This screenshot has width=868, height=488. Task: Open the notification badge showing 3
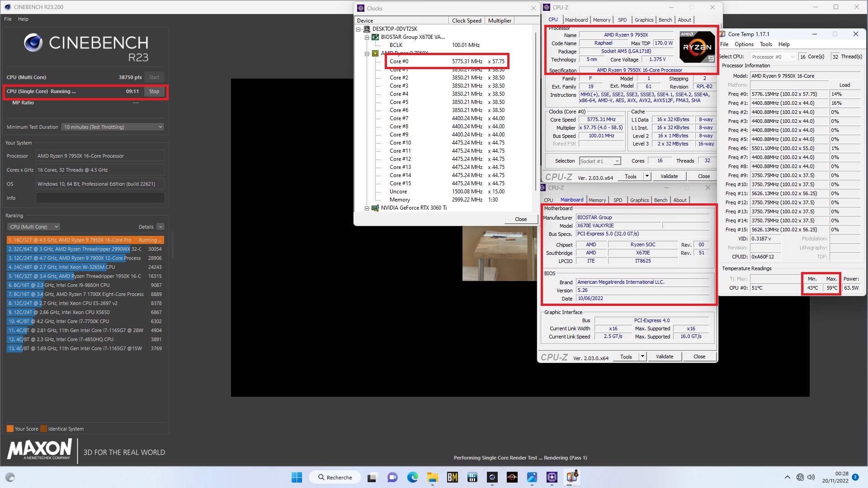(855, 477)
